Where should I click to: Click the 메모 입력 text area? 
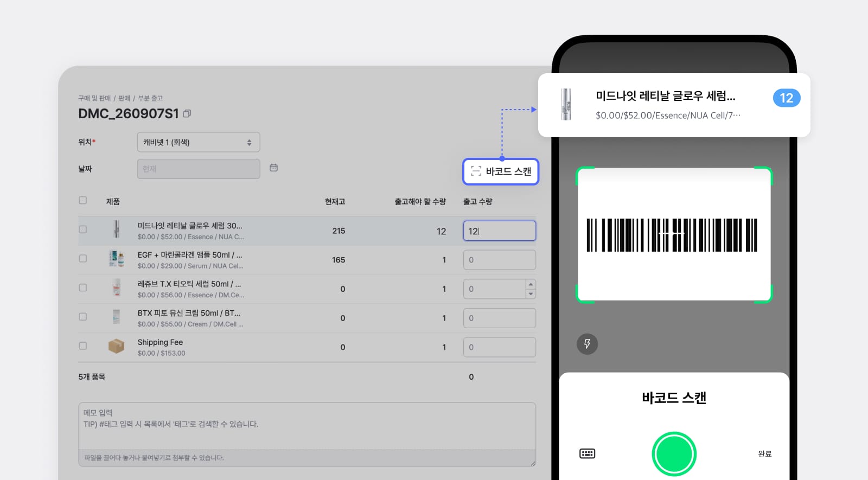(307, 426)
